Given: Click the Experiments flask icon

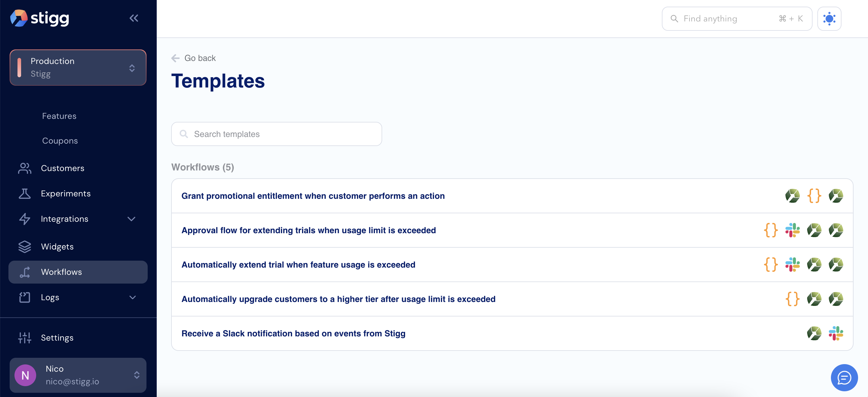Looking at the screenshot, I should (x=25, y=194).
